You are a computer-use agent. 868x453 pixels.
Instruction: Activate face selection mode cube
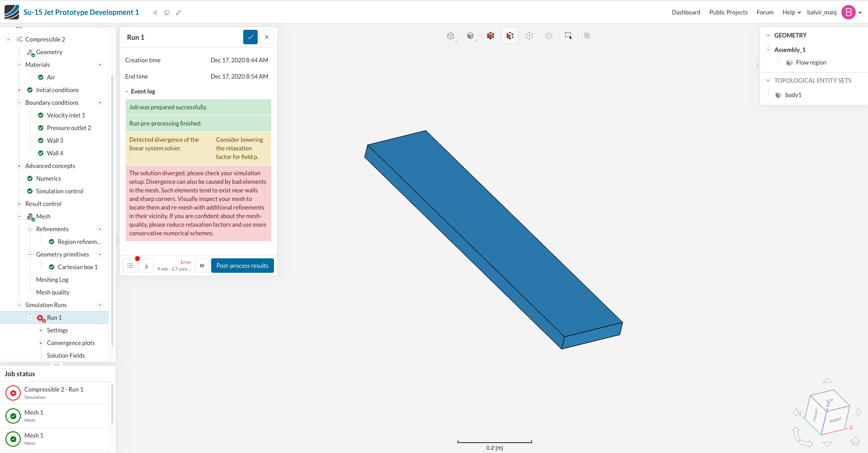(510, 36)
